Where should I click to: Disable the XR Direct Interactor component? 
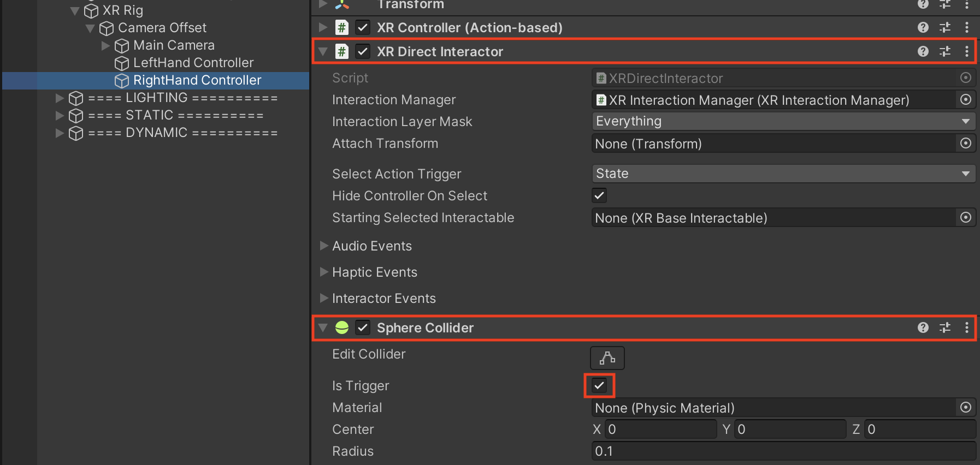(362, 51)
